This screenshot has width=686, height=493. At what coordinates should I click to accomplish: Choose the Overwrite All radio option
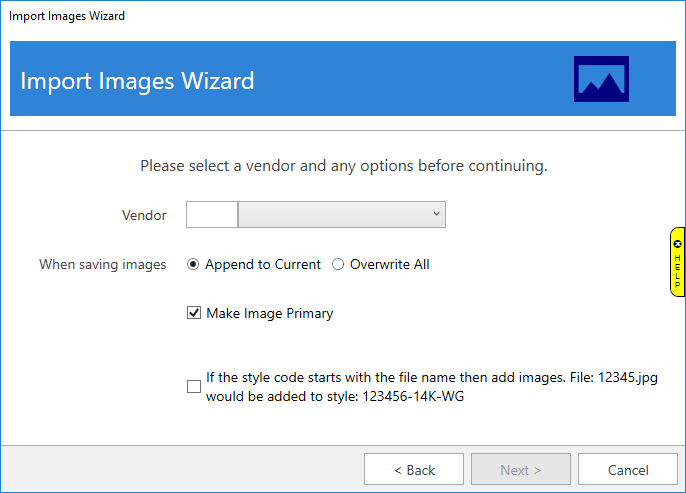338,265
